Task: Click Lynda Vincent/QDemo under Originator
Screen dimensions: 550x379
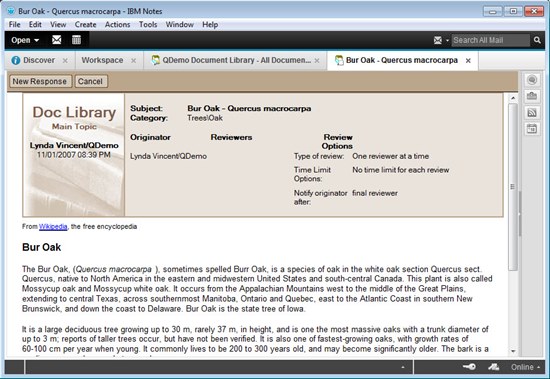Action: point(168,156)
